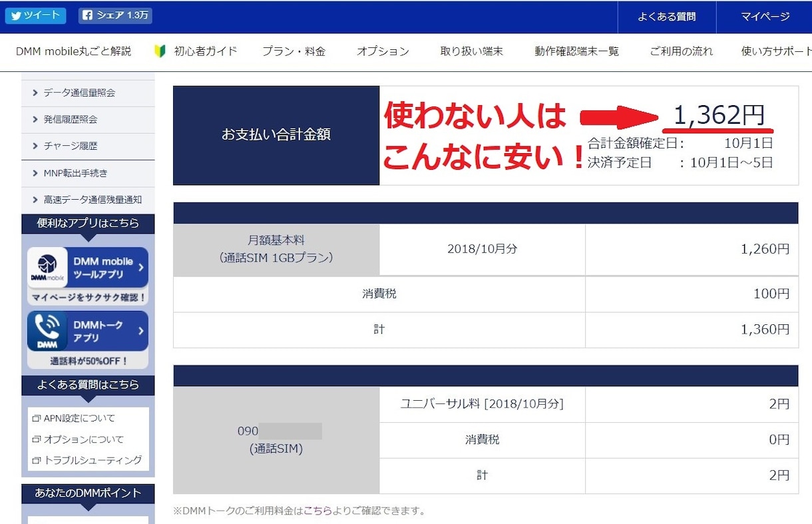The image size is (812, 524).
Task: Open the 初心者ガイド nav item
Action: [x=206, y=51]
